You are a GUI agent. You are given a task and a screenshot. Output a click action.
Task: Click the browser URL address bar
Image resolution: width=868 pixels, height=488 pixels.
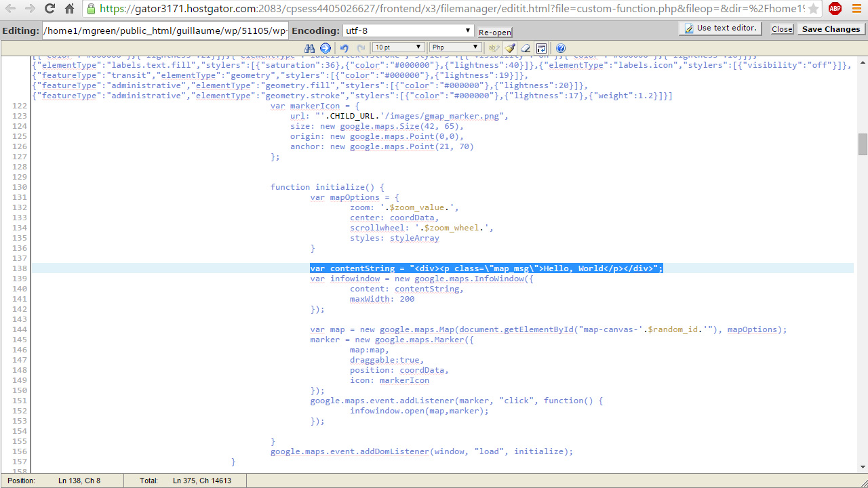pyautogui.click(x=452, y=9)
